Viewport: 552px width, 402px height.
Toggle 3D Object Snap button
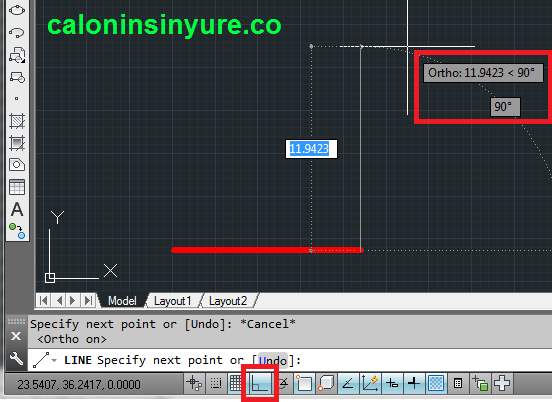(326, 383)
